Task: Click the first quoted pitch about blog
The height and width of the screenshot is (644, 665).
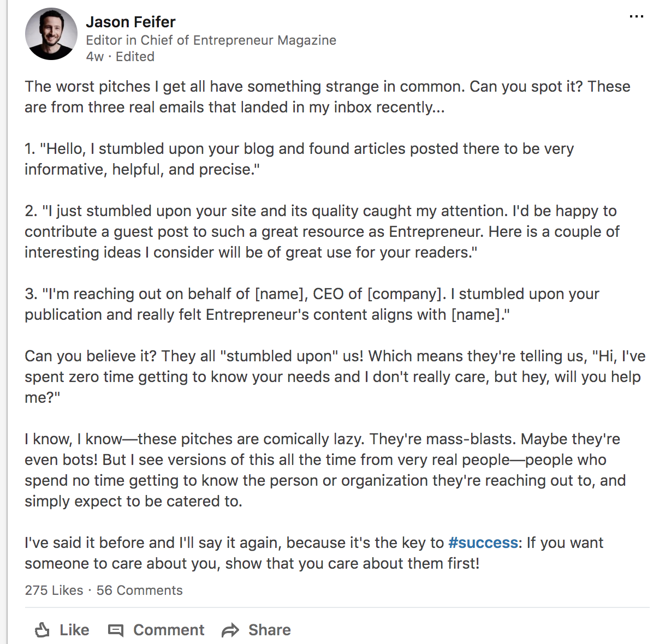Action: pos(299,159)
